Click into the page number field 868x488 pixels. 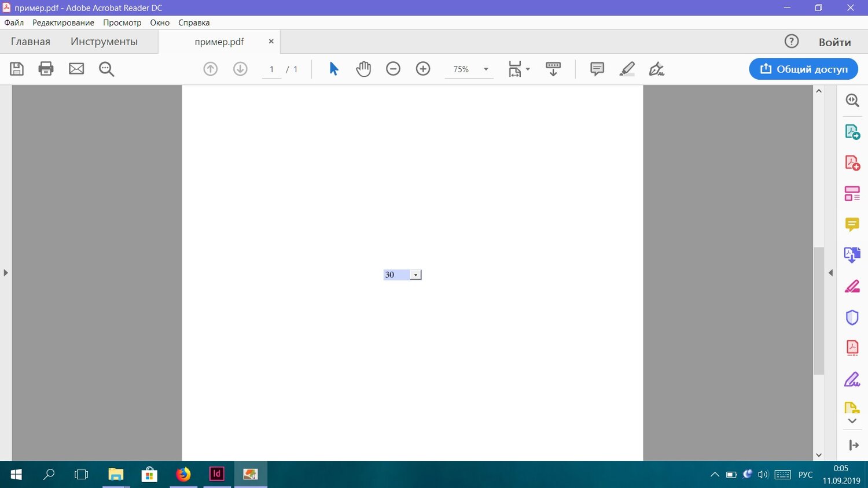coord(271,69)
